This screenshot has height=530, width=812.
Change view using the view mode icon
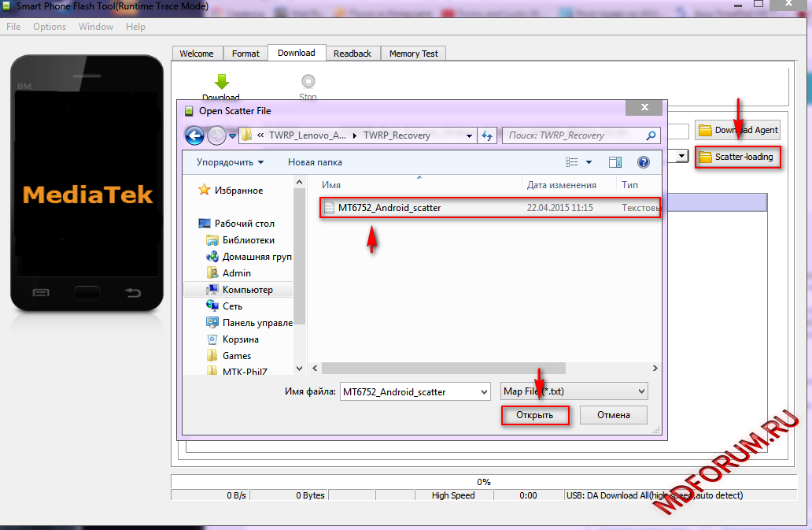[572, 162]
